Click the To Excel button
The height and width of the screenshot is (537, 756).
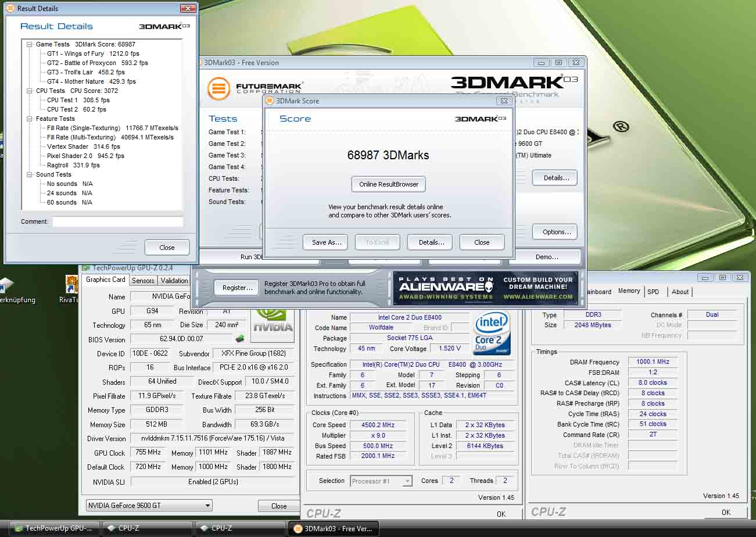[x=378, y=242]
